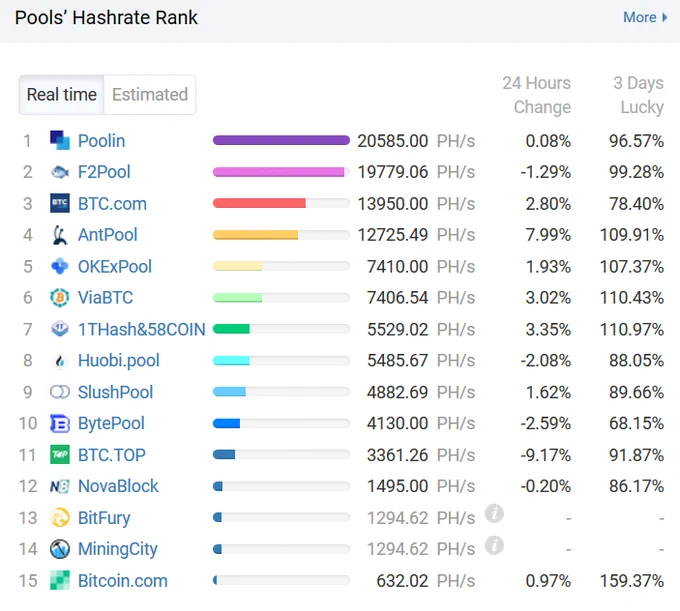Click the BTC.com logo icon
The width and height of the screenshot is (680, 611).
point(60,203)
